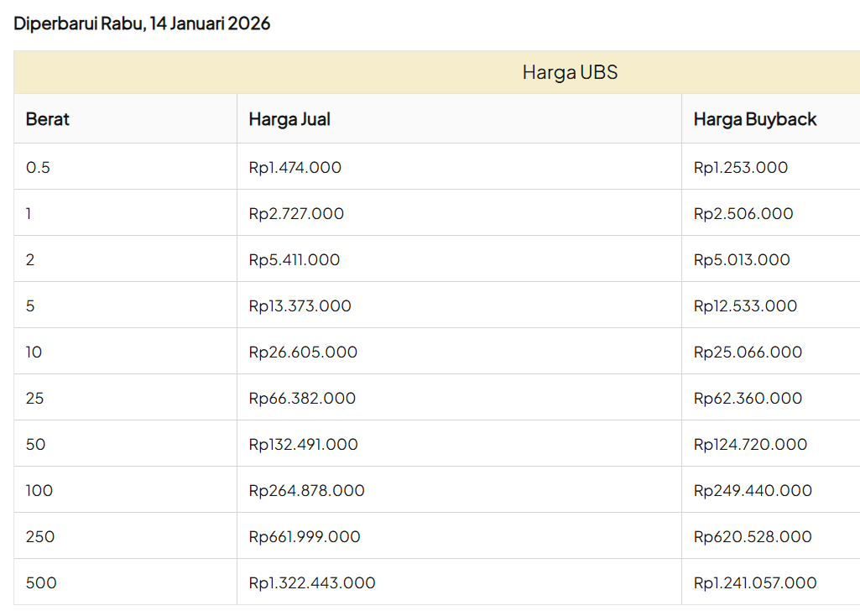
Task: Click the Rp2.727.000 sell price
Action: coord(296,213)
